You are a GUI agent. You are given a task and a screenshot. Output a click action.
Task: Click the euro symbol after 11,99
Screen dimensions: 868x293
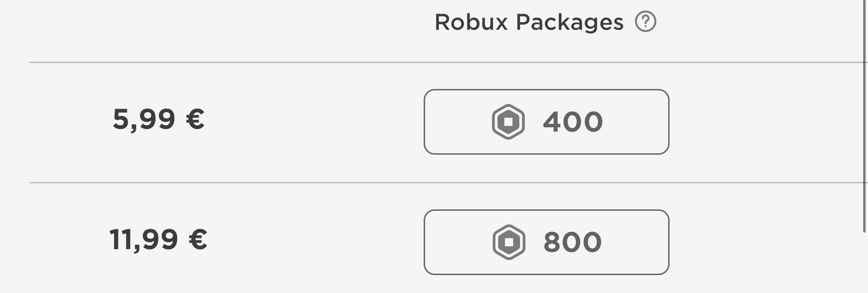198,239
